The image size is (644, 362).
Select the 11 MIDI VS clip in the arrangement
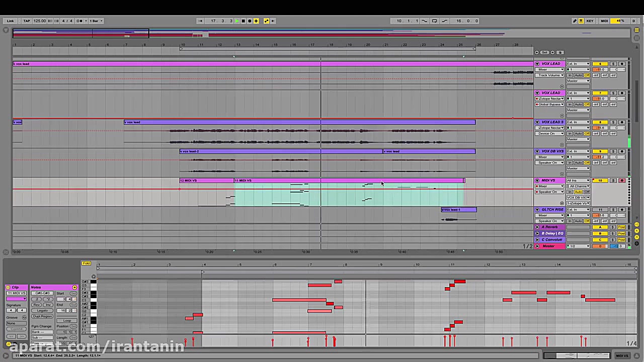pos(349,180)
